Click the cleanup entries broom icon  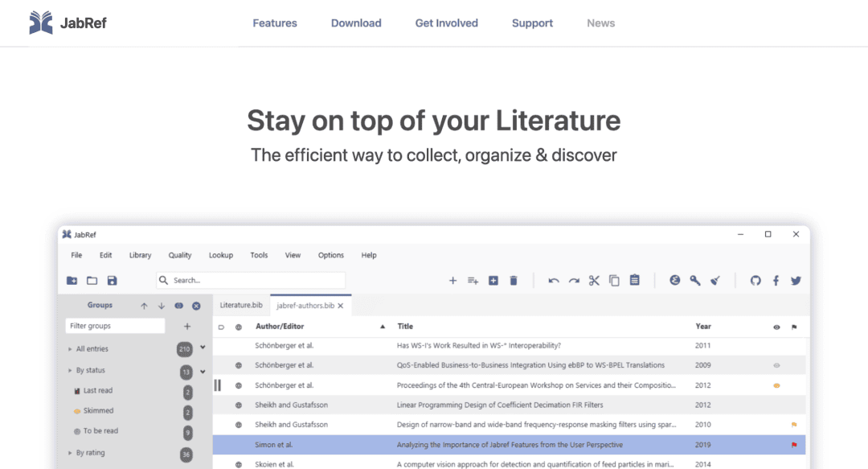tap(715, 281)
